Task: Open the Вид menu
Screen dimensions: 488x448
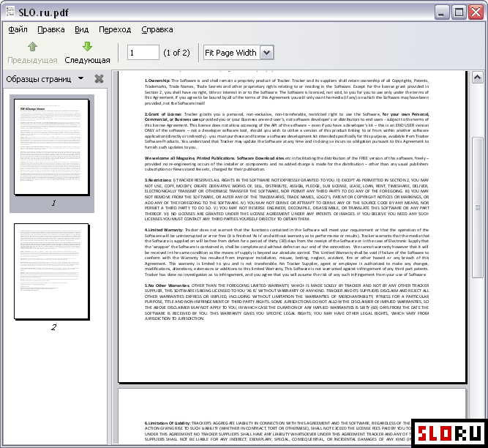Action: 81,29
